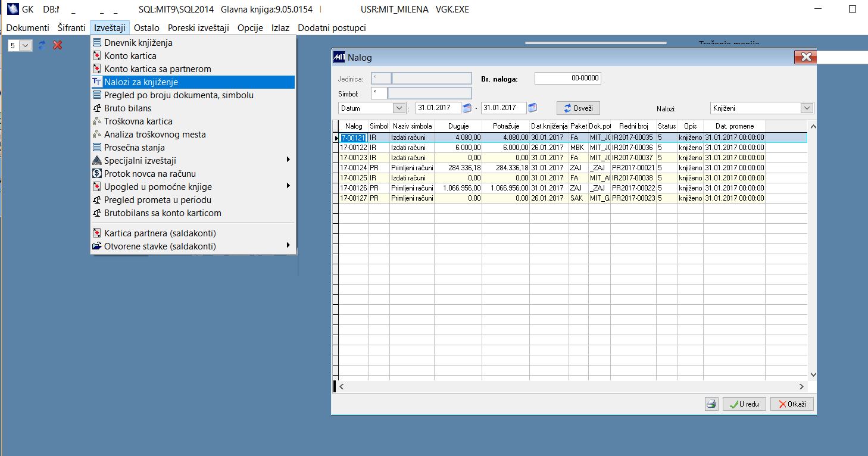Viewport: 868px width, 456px height.
Task: Click the Simbol asterisk input field
Action: [x=379, y=93]
